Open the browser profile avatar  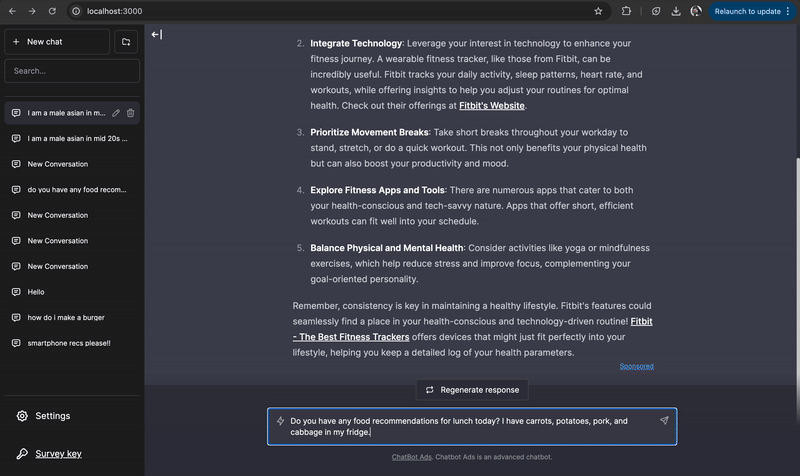(696, 11)
